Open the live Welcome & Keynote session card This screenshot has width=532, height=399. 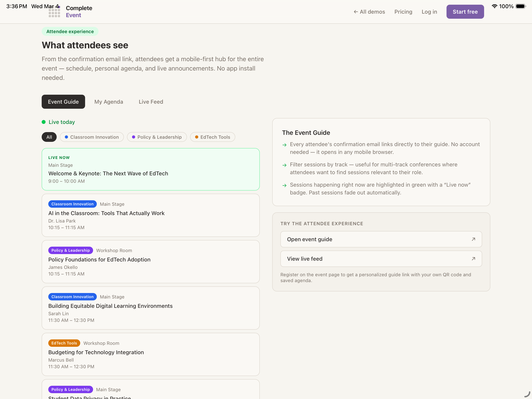click(151, 169)
